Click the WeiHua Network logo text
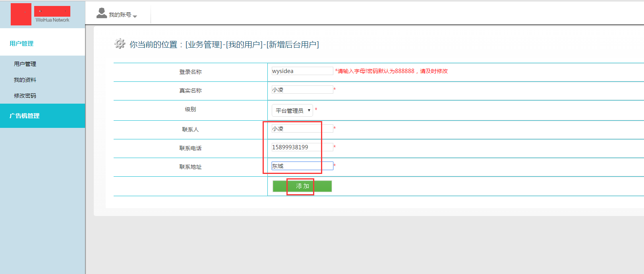644x274 pixels. (x=52, y=20)
